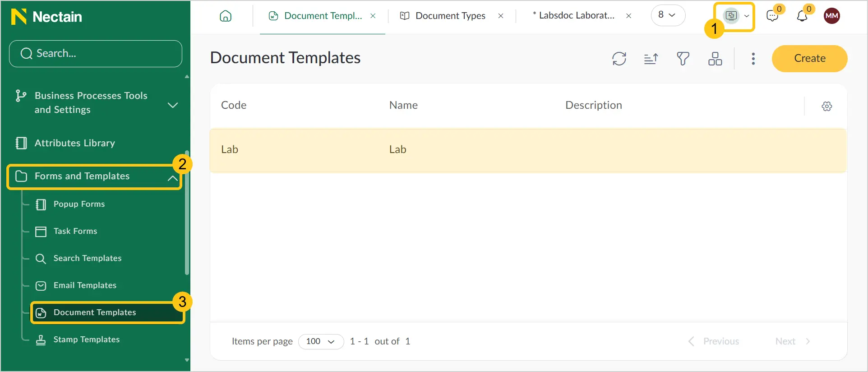Select Document Templates in sidebar

[107, 312]
